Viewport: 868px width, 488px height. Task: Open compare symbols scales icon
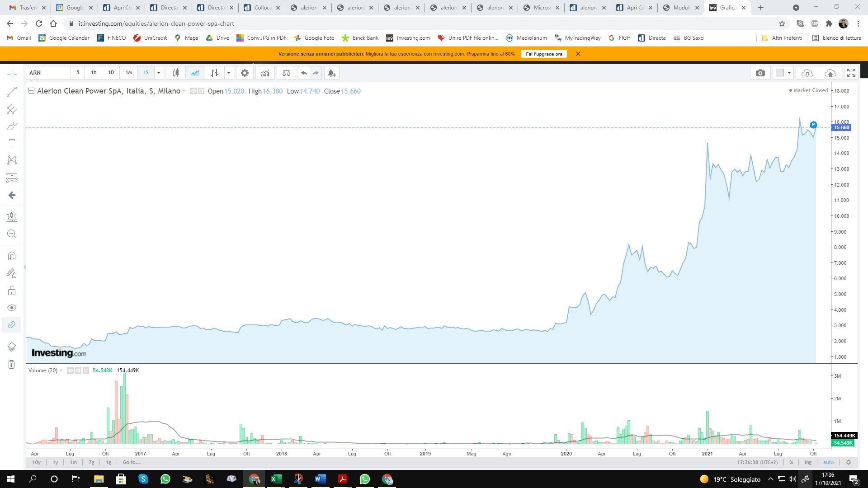tap(286, 73)
